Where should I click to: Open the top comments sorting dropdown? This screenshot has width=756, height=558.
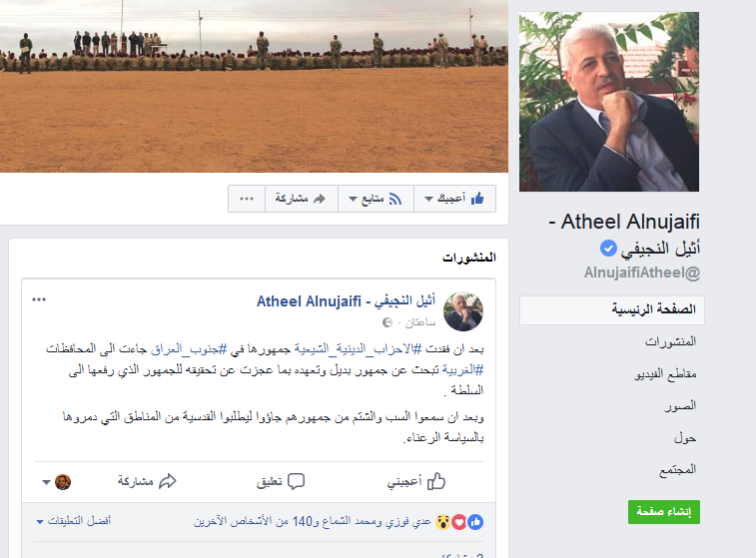(74, 521)
